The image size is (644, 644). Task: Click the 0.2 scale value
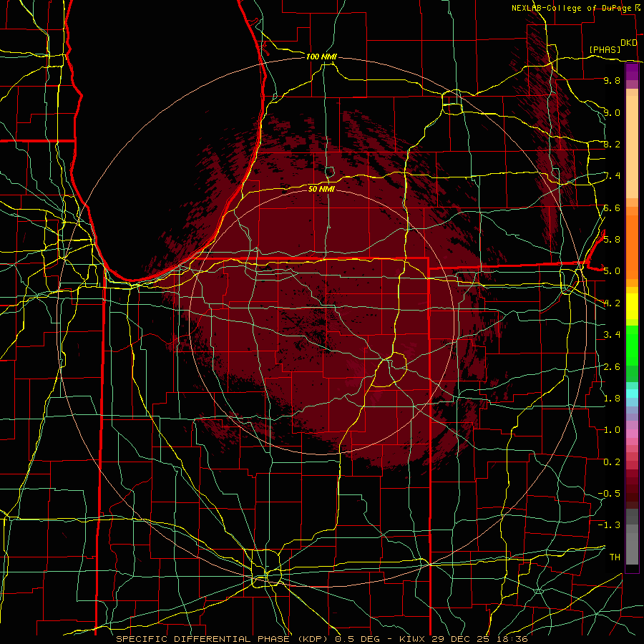612,462
